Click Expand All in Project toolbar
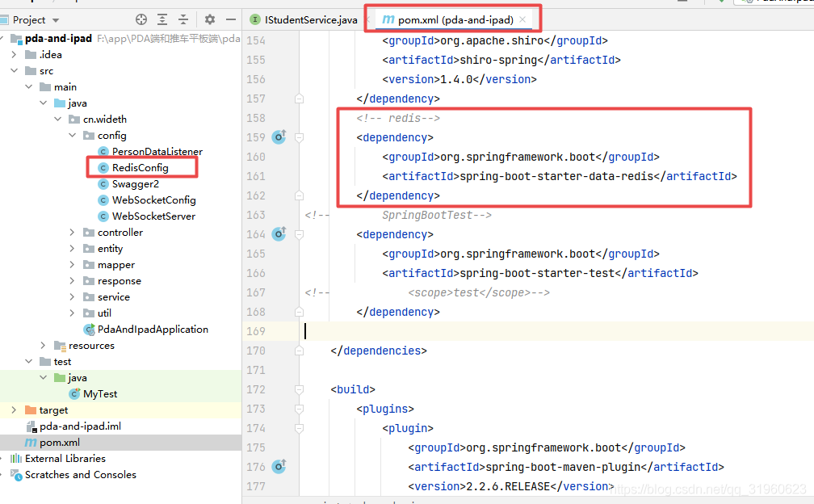The image size is (814, 504). point(162,19)
